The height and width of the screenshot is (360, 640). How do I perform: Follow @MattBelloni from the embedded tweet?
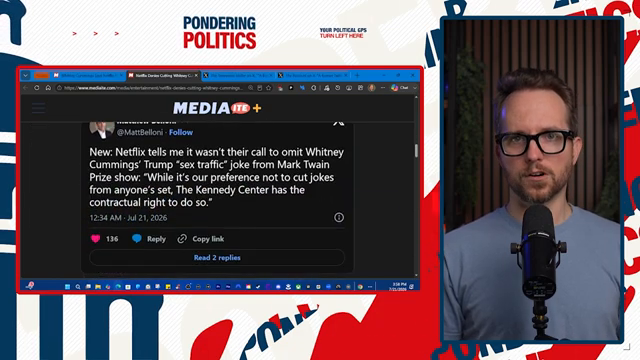[x=181, y=132]
